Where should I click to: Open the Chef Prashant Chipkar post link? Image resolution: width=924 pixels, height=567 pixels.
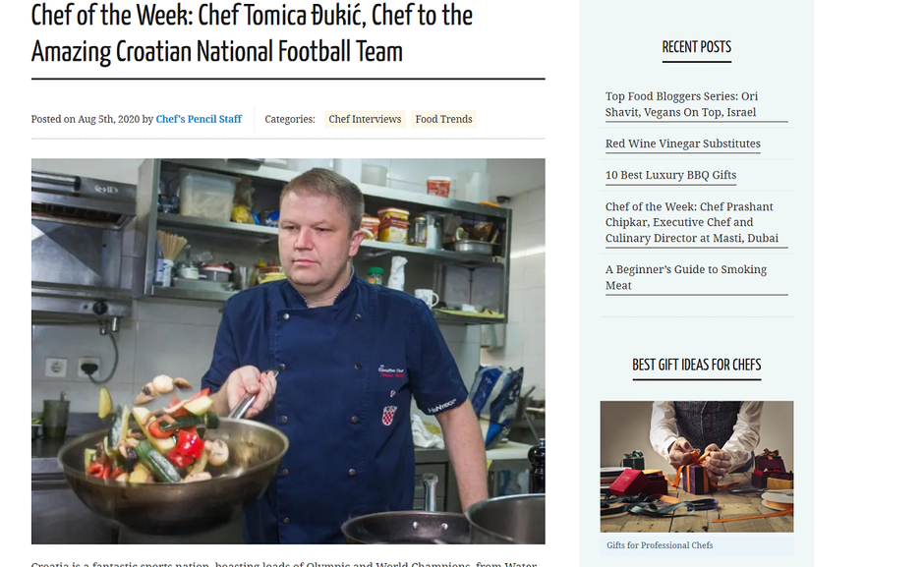coord(692,222)
